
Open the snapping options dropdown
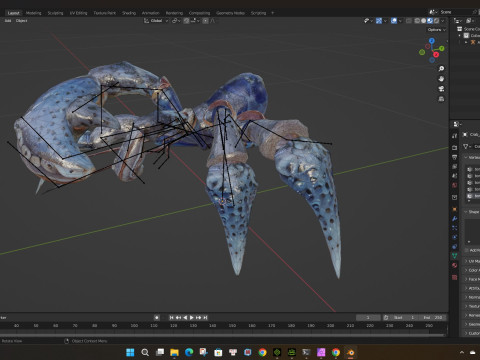click(x=195, y=21)
